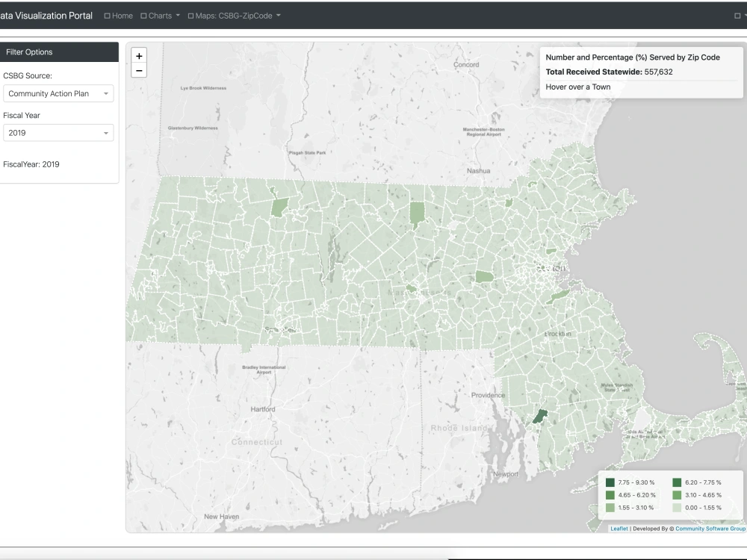
Task: Click the dark green zip code near Providence
Action: click(539, 415)
